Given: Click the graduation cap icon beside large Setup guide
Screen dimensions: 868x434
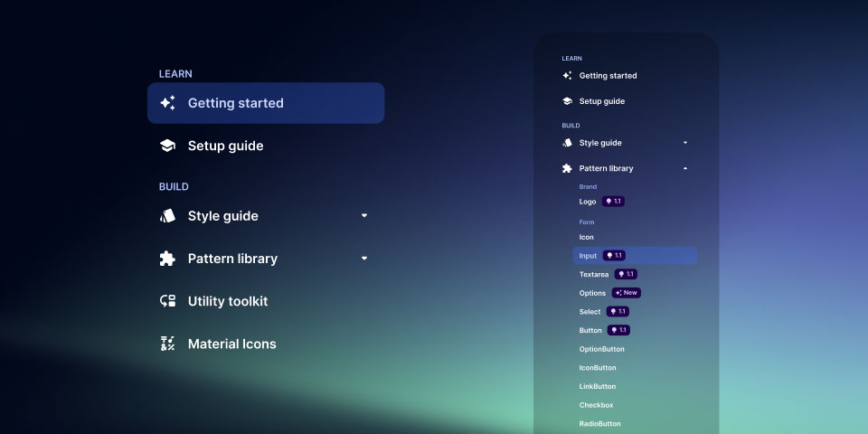Looking at the screenshot, I should coord(167,146).
